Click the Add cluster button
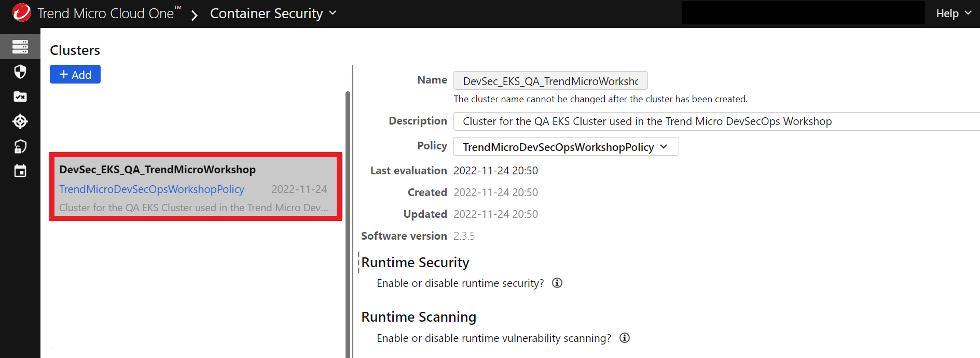The width and height of the screenshot is (980, 358). [x=75, y=74]
